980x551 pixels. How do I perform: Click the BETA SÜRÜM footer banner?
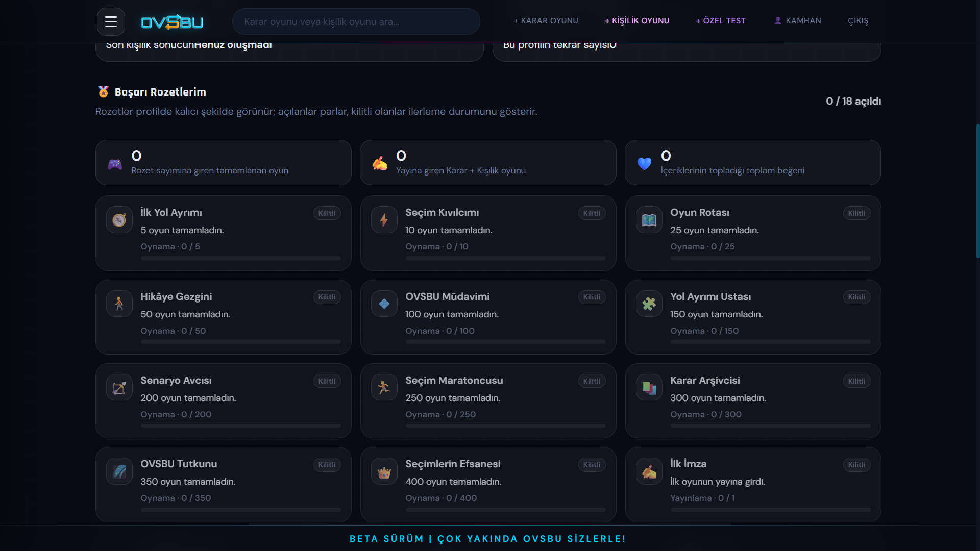tap(488, 539)
